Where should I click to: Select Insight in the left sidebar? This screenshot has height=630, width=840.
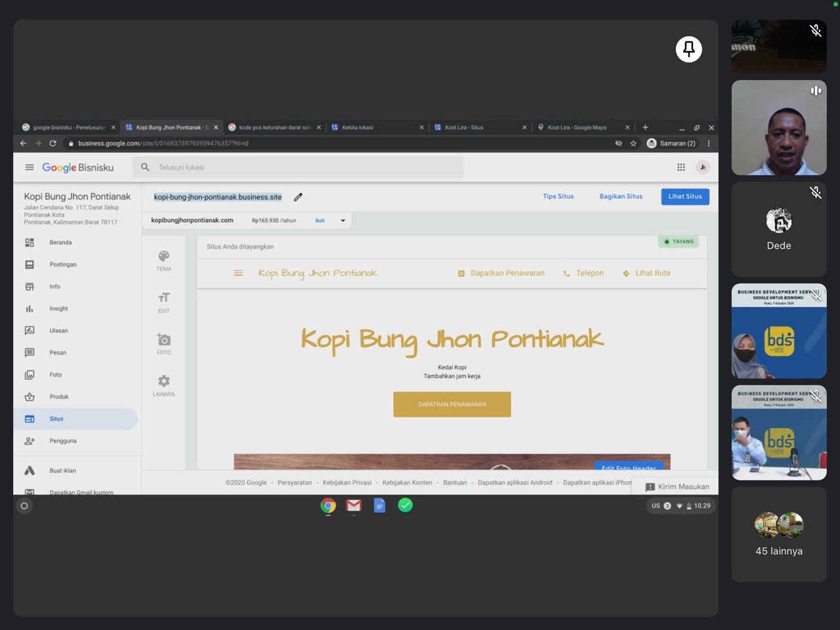[x=58, y=308]
